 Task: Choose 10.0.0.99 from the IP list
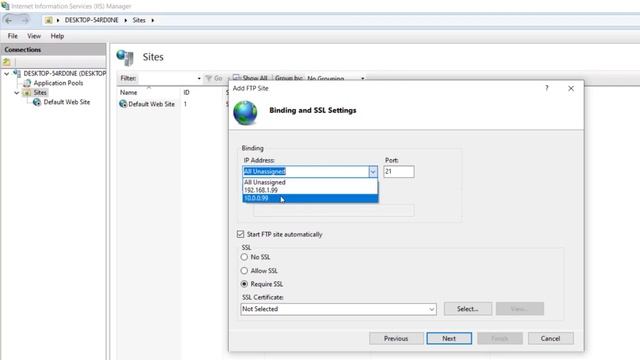point(310,198)
